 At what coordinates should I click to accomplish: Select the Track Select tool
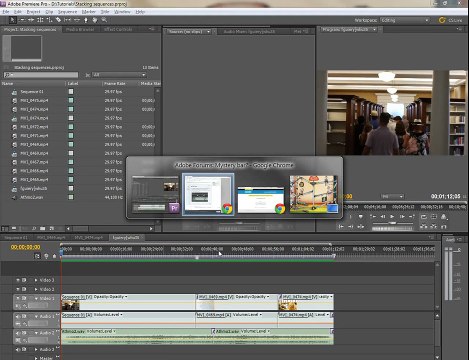pos(22,20)
